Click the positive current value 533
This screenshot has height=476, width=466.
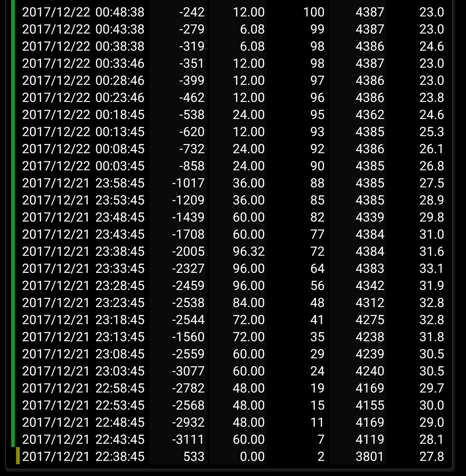point(194,457)
